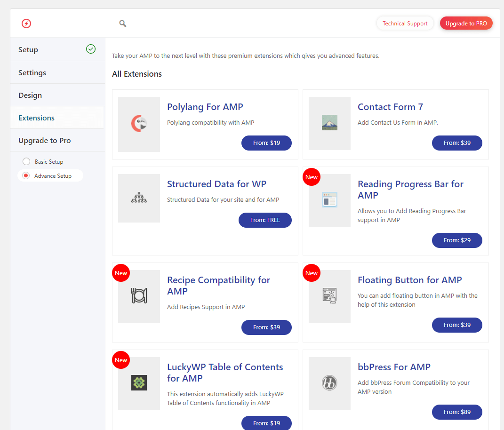504x430 pixels.
Task: Click the Polylang parrot extension icon
Action: [x=139, y=124]
